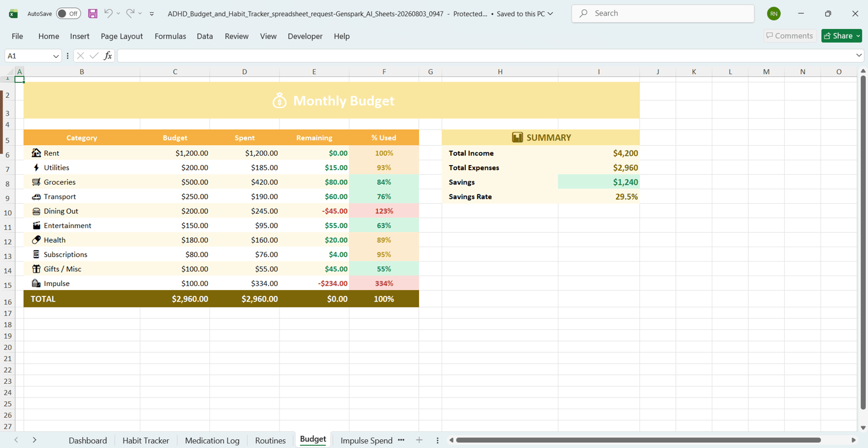This screenshot has height=448, width=868.
Task: Click the Enter checkmark icon in formula bar
Action: click(94, 56)
